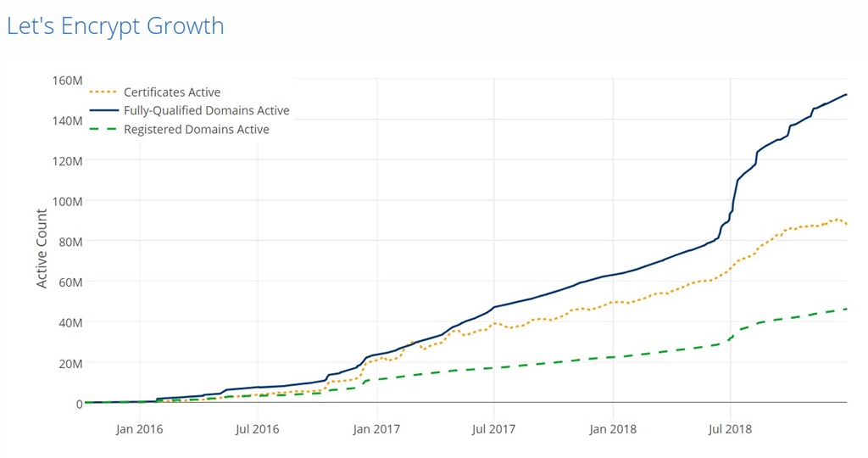This screenshot has height=458, width=868.
Task: Click the Jul 2016 x-axis label
Action: coord(258,429)
